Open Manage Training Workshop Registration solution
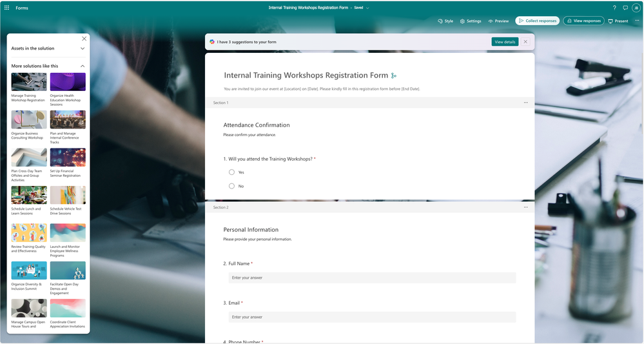 29,88
